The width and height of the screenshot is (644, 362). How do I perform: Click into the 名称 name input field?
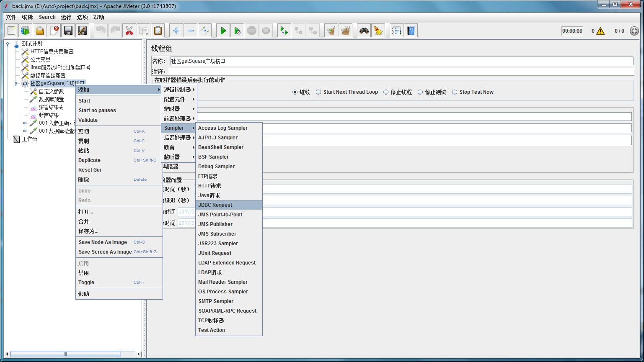[x=401, y=61]
